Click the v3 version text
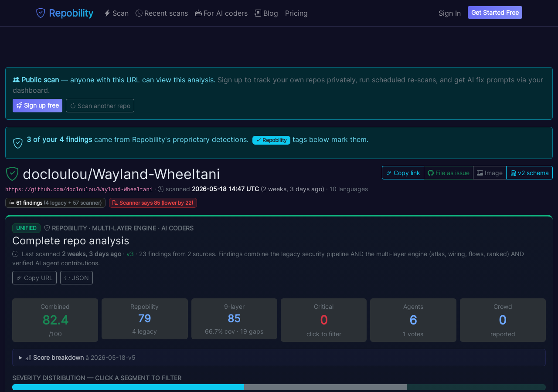The height and width of the screenshot is (392, 558). tap(130, 254)
